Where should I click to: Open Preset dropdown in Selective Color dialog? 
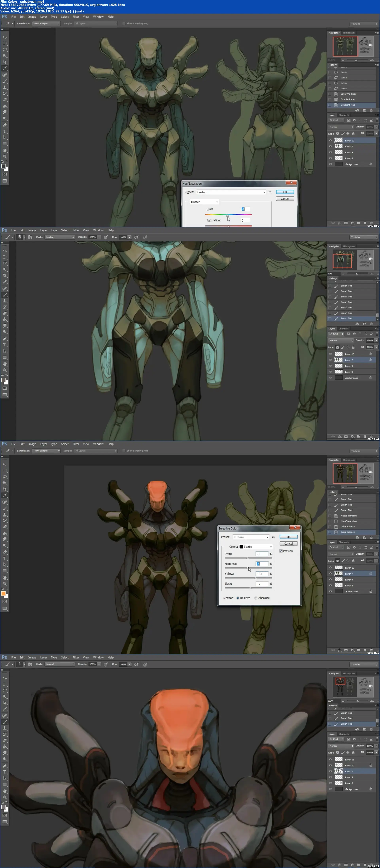click(x=251, y=537)
